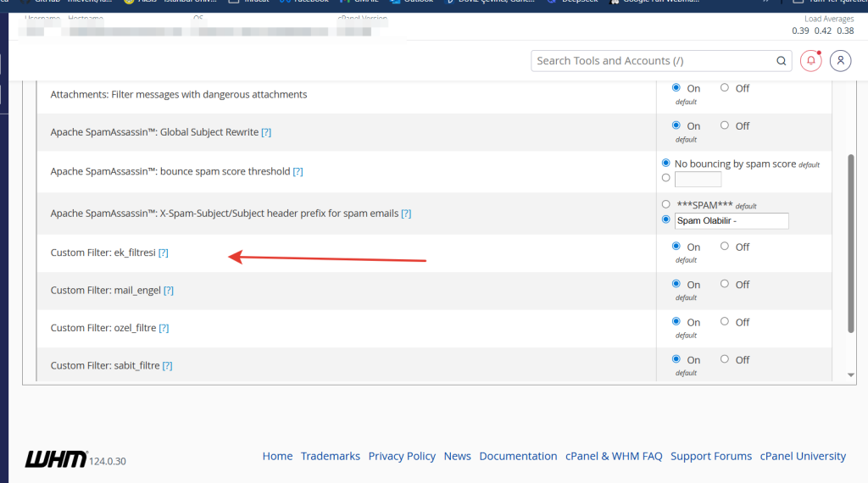This screenshot has width=868, height=483.
Task: Turn ek_filtresi custom filter Off
Action: (x=724, y=246)
